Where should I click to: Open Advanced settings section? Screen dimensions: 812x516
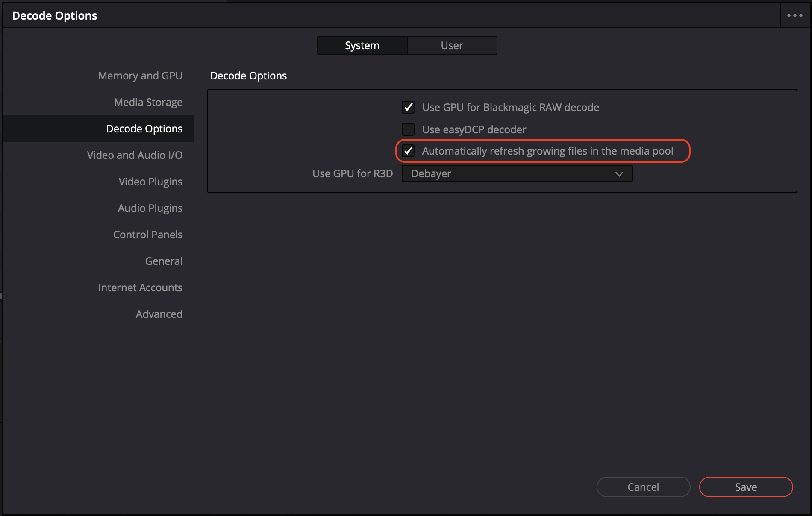pos(159,314)
